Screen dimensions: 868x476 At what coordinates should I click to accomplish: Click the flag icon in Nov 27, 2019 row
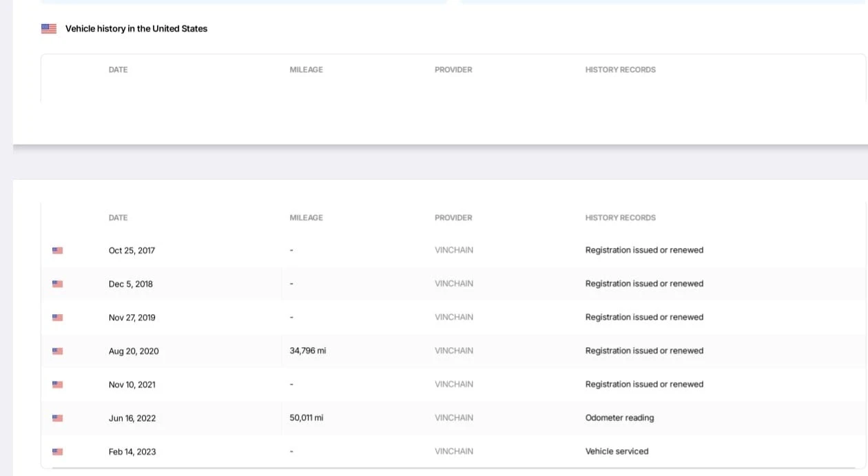(x=58, y=318)
